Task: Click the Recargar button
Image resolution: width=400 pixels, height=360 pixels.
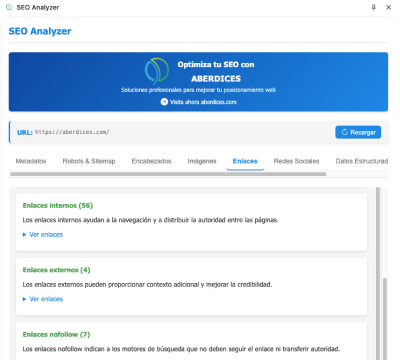Action: tap(358, 132)
